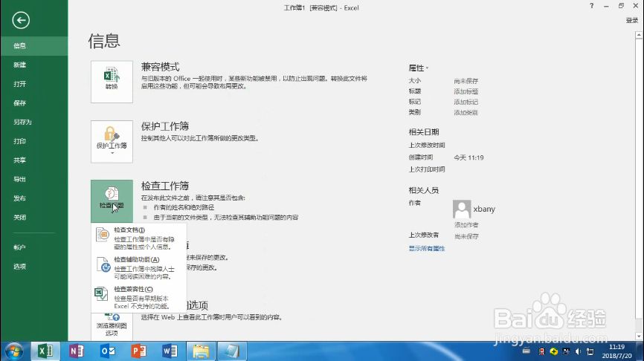This screenshot has width=644, height=361.
Task: Click the scrollbar down arrow
Action: [x=639, y=336]
